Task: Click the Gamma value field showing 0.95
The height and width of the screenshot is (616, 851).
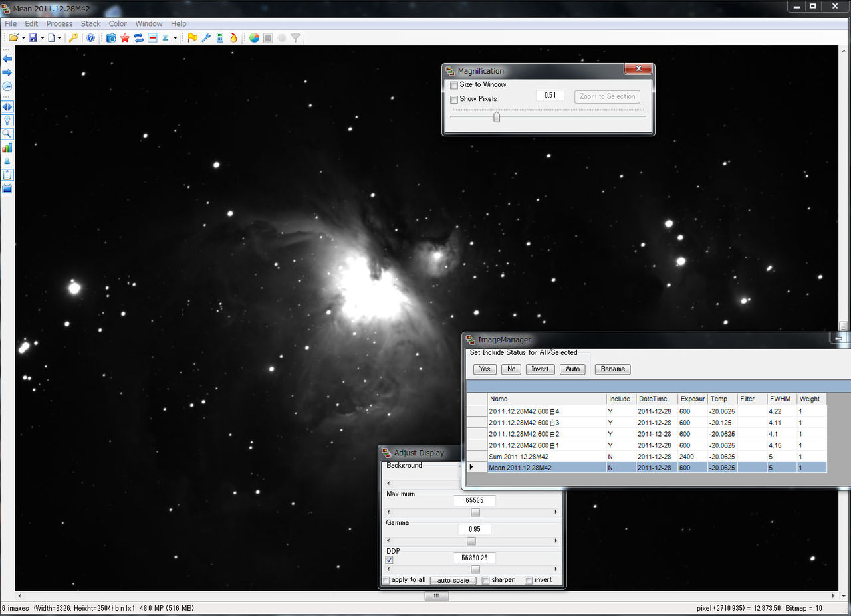Action: 475,529
